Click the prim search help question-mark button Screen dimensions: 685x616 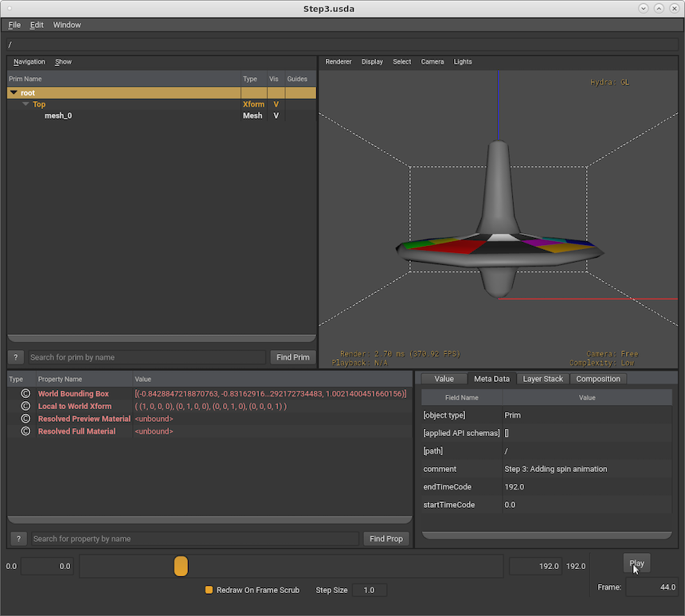click(x=16, y=357)
